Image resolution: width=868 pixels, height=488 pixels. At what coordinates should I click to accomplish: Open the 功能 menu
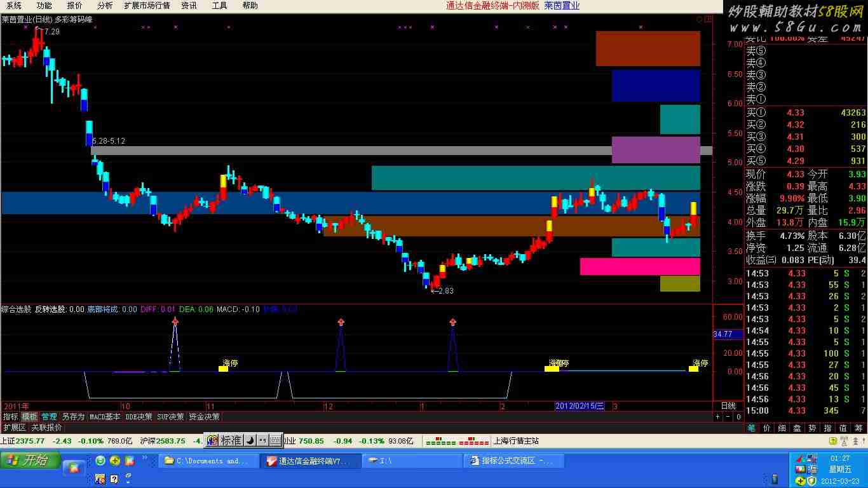(44, 5)
